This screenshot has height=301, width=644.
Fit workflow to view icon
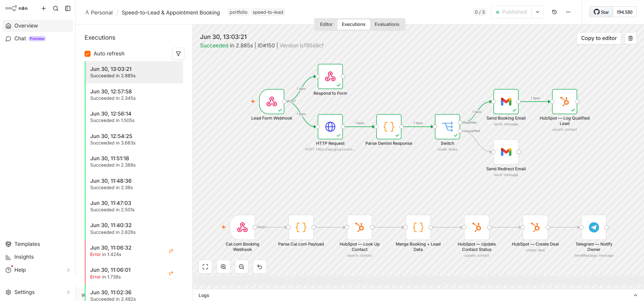(x=205, y=267)
